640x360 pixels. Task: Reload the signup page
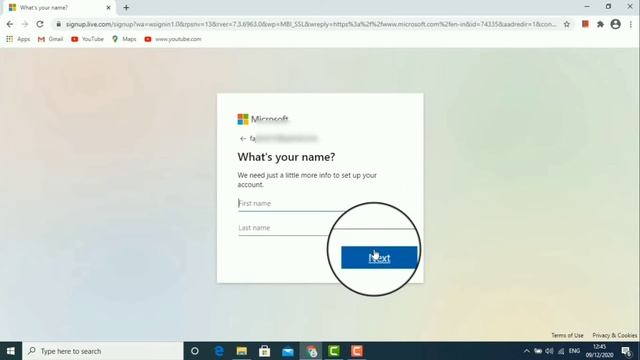pos(40,24)
